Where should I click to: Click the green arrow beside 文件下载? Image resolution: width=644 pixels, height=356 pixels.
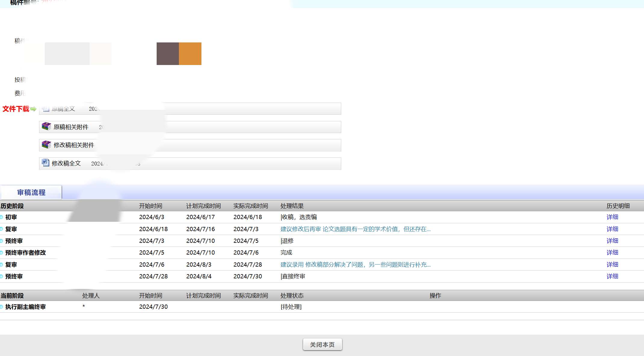33,109
